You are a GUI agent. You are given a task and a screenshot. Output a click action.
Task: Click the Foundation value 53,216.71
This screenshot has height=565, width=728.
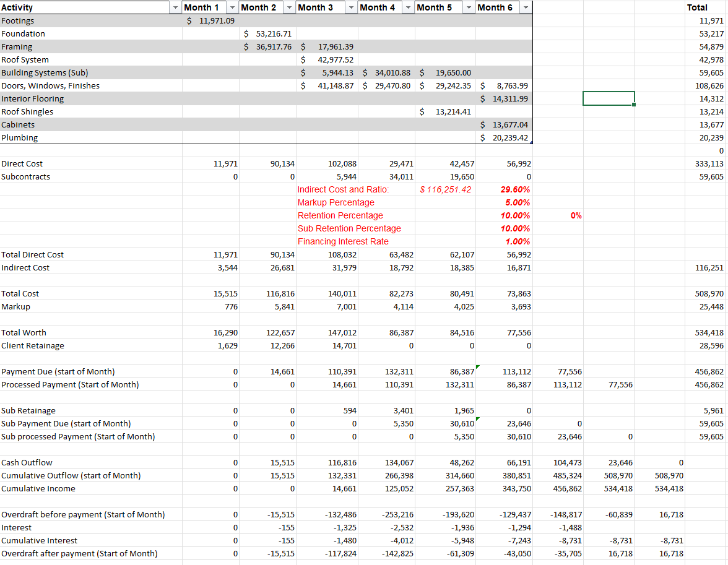(x=268, y=33)
